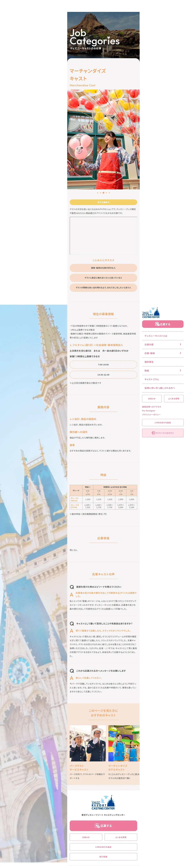Image resolution: width=186 pixels, height=868 pixels.
Task: Open プライバシーポリシー link
Action: click(151, 415)
